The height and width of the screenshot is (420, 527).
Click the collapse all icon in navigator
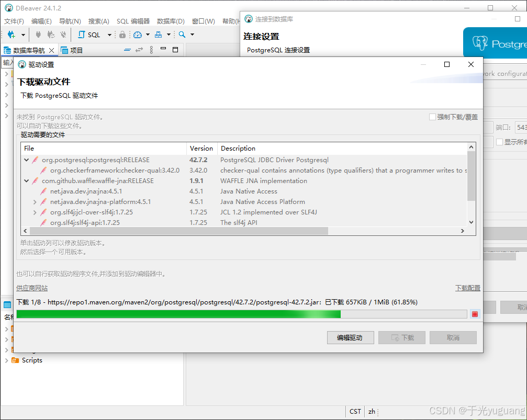click(x=127, y=50)
